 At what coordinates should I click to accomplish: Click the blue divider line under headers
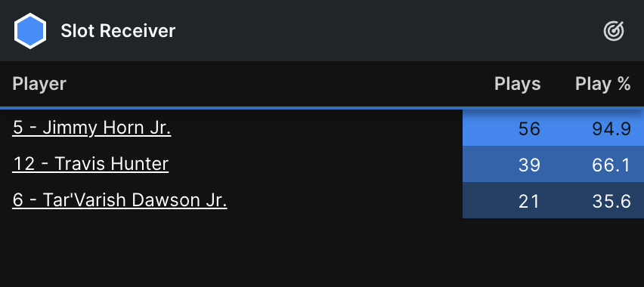(322, 108)
